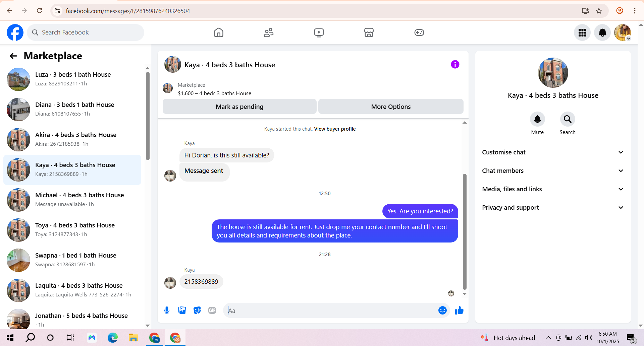Click the browser address bar URL

click(x=128, y=11)
